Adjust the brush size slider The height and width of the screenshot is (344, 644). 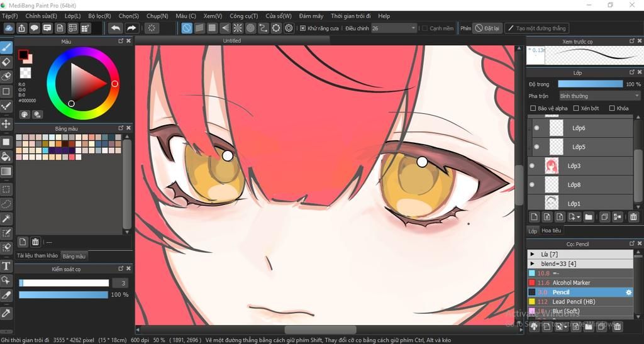[x=64, y=283]
